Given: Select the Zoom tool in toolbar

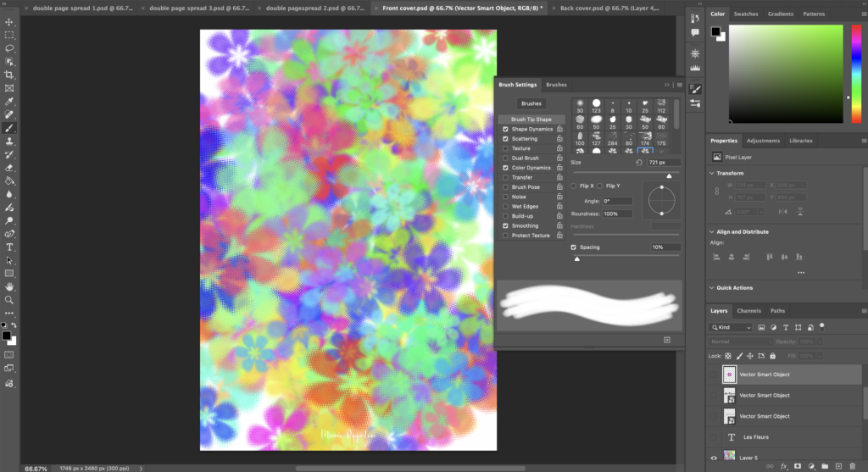Looking at the screenshot, I should click(x=9, y=299).
